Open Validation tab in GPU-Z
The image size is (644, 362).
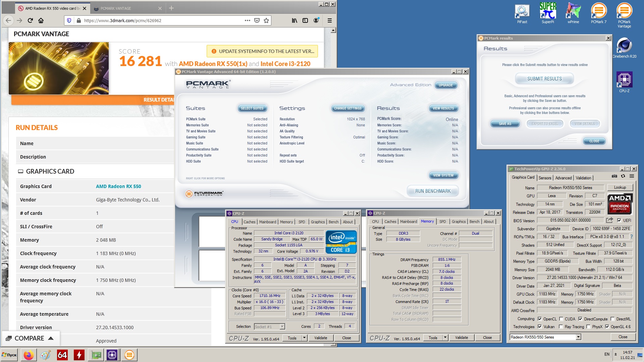tap(583, 178)
